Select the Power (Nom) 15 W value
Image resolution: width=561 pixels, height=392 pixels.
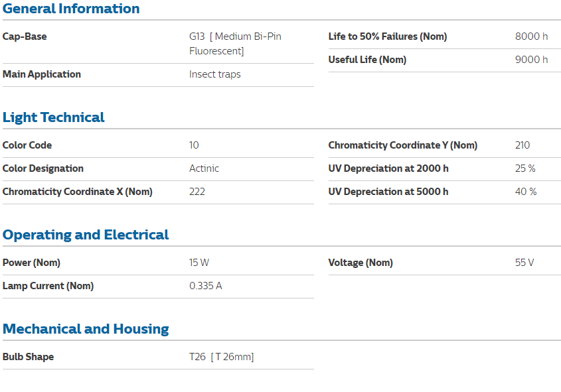tap(199, 263)
